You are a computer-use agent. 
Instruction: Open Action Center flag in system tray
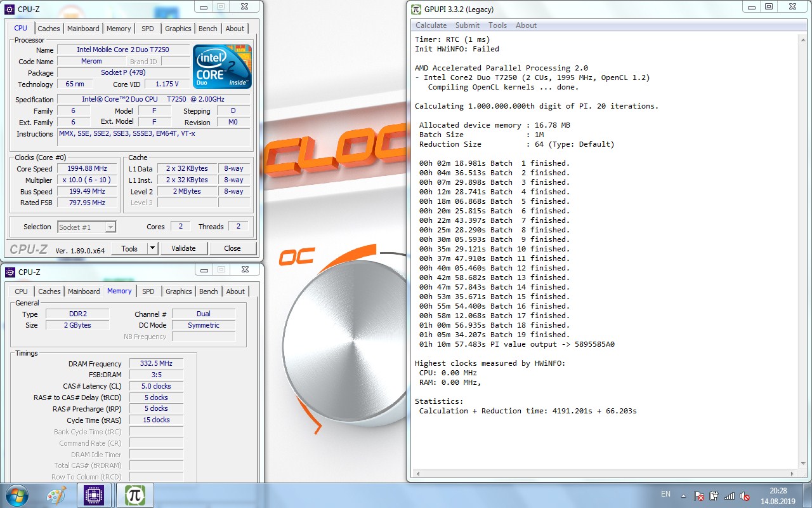coord(699,496)
